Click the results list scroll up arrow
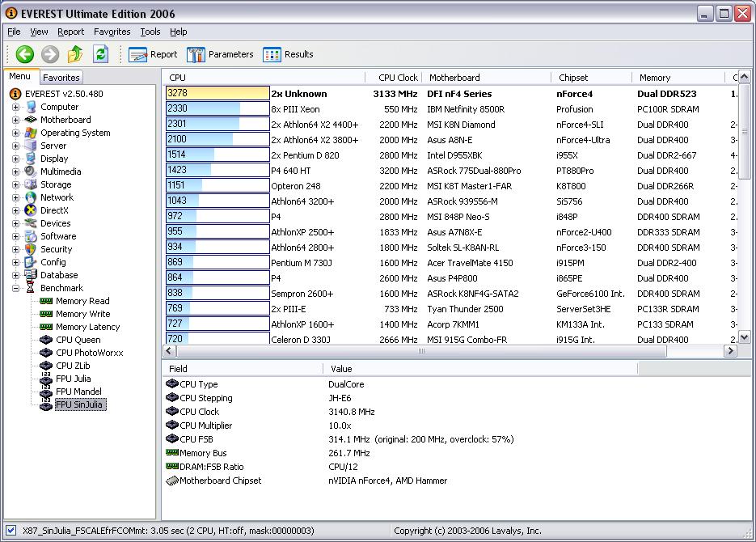The width and height of the screenshot is (756, 542). click(745, 77)
